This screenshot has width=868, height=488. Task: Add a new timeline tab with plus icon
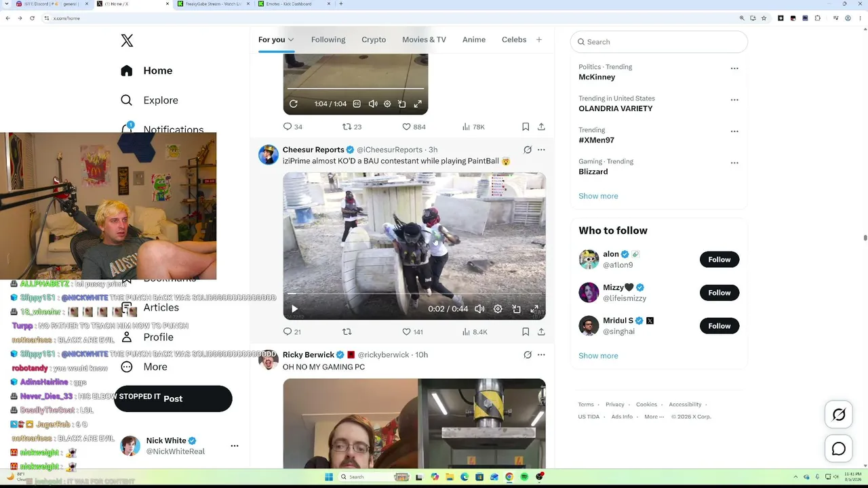(x=539, y=39)
